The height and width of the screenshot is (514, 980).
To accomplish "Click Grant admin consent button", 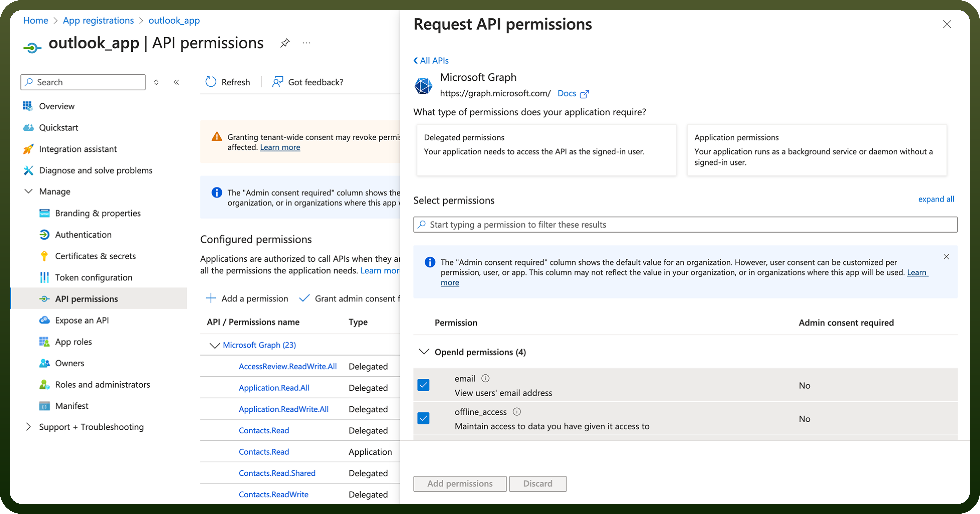I will pos(349,299).
